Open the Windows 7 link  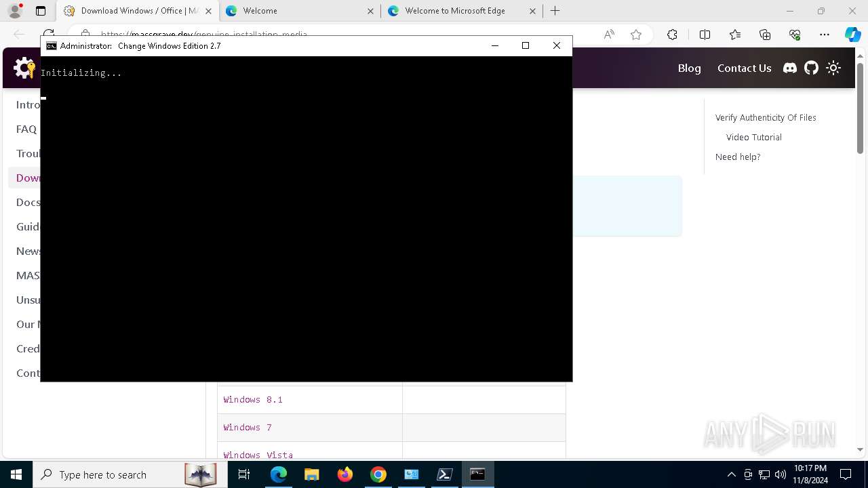[x=248, y=428]
